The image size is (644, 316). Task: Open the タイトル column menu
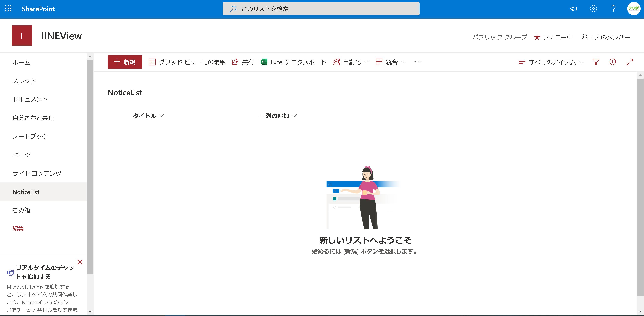148,116
